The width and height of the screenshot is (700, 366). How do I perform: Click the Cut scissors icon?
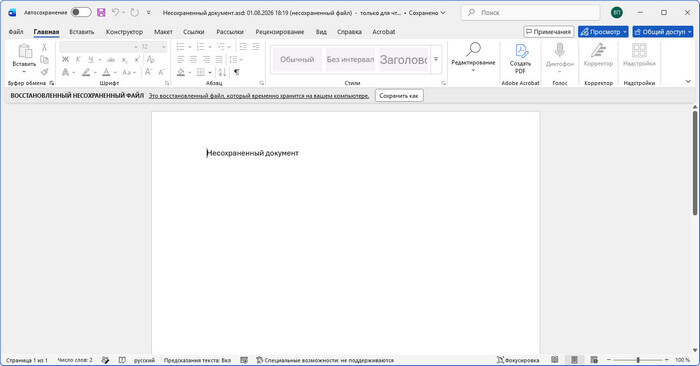[44, 47]
